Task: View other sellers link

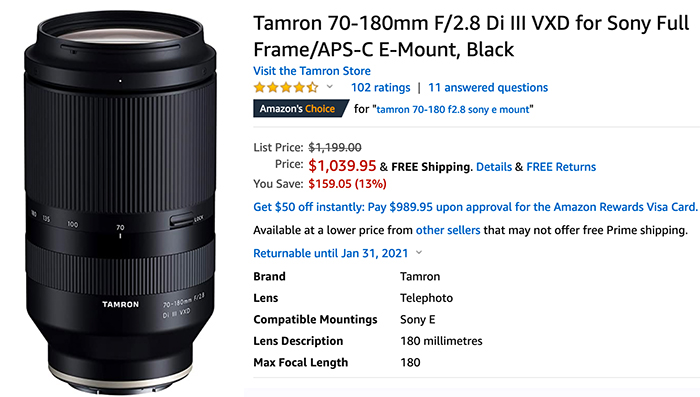Action: (448, 230)
